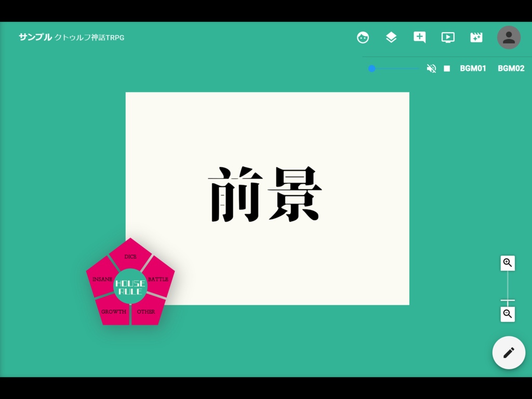Adjust the volume slider handle
The image size is (532, 399).
click(x=372, y=68)
